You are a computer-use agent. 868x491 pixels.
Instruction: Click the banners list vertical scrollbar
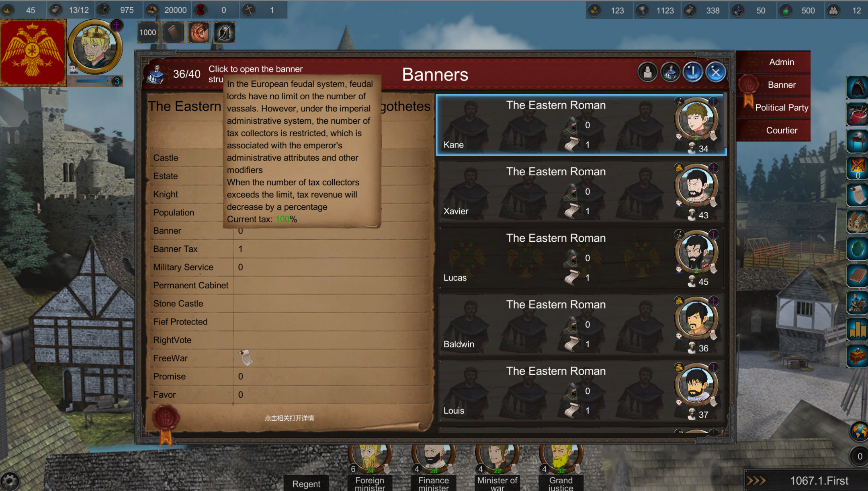(725, 121)
